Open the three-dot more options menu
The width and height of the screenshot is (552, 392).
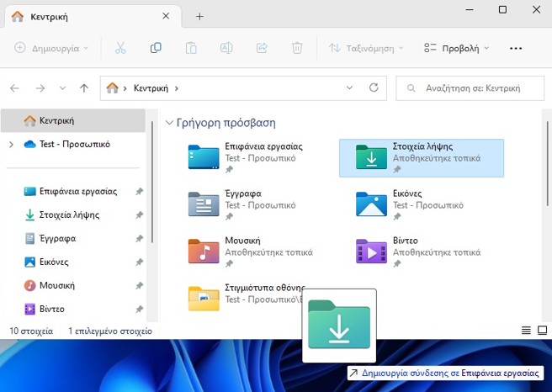516,48
